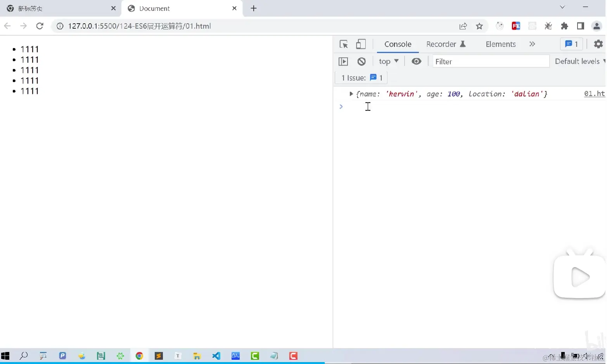607x364 pixels.
Task: Go back to the previous page
Action: [7, 26]
